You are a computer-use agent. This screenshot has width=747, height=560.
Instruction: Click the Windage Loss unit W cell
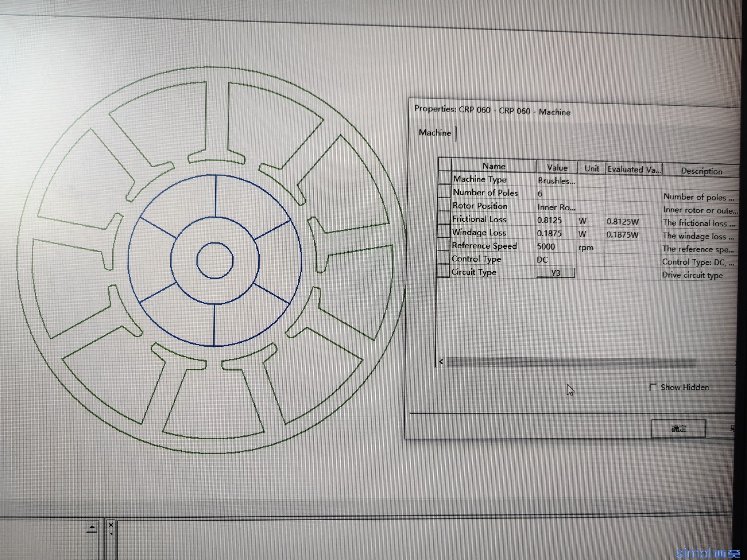pos(591,234)
